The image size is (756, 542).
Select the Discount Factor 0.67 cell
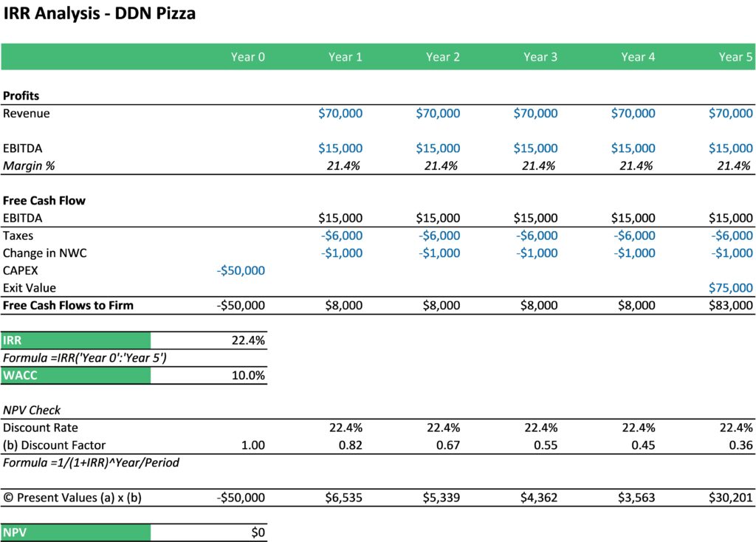tap(448, 445)
